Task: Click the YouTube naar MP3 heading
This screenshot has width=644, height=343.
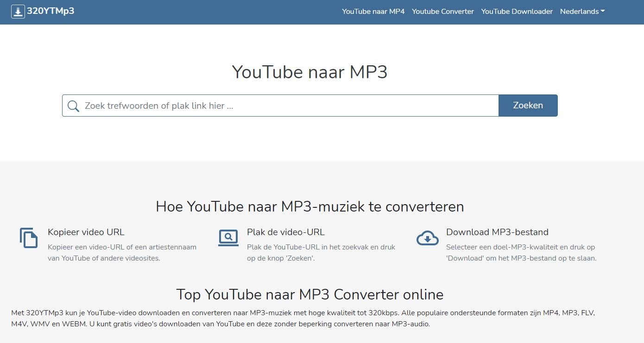Action: (309, 72)
